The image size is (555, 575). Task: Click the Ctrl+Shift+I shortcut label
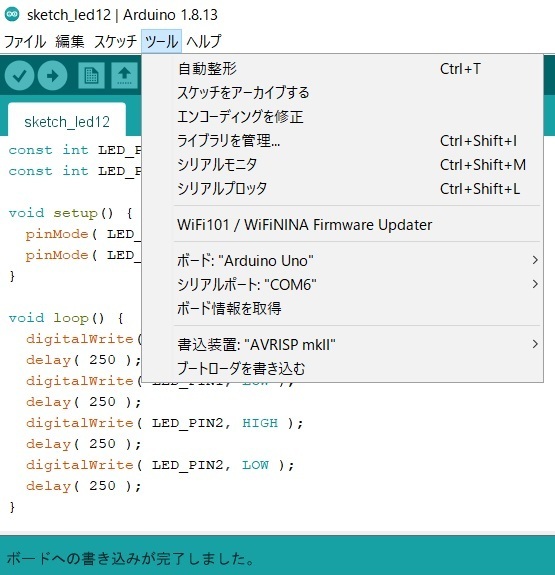click(x=478, y=140)
